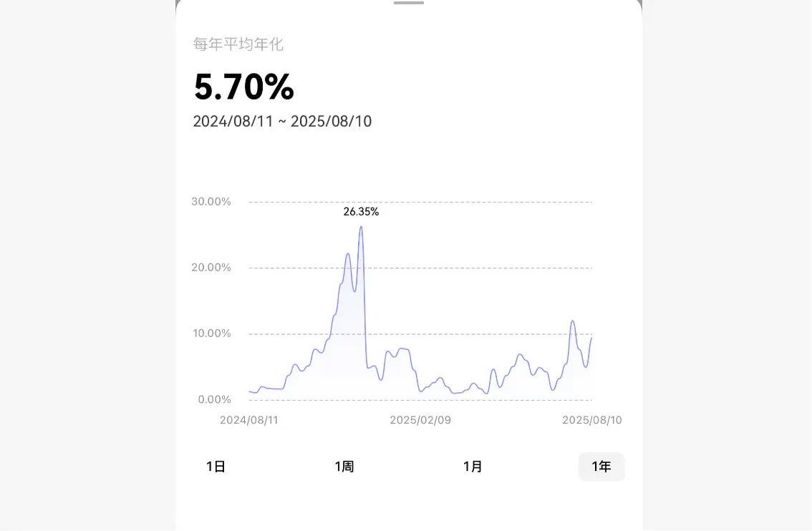Click the 20.00% y-axis label

[211, 267]
